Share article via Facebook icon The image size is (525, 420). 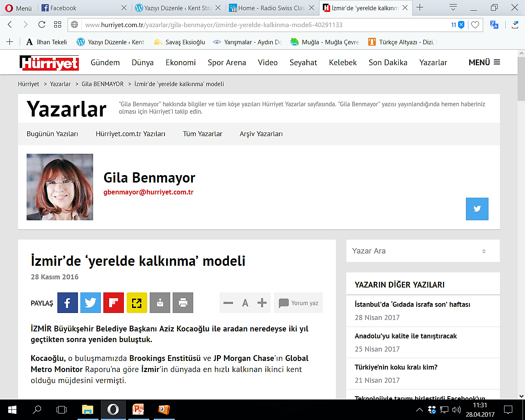68,303
